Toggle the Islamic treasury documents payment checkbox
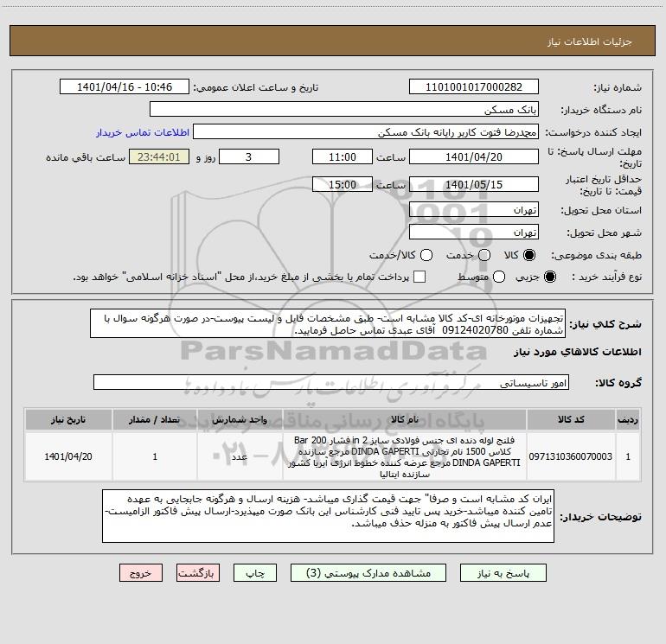This screenshot has width=666, height=644. coord(419,277)
